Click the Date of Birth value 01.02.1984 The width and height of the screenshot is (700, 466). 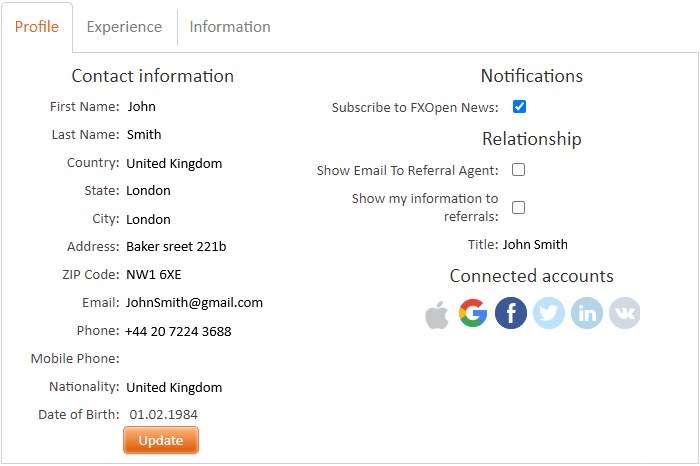tap(163, 415)
